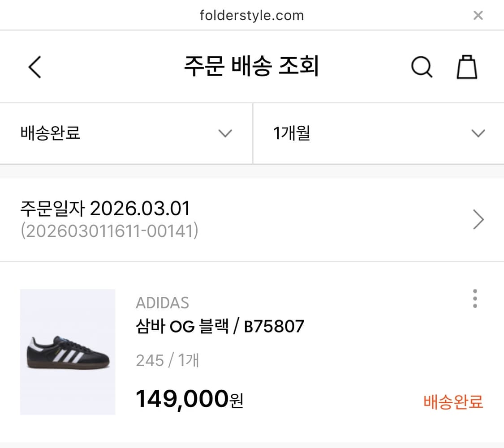Click the order number 202603011611-00141
This screenshot has width=504, height=448.
110,231
